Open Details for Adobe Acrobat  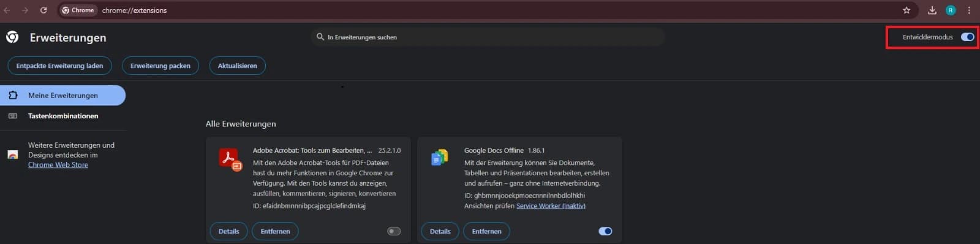click(229, 231)
